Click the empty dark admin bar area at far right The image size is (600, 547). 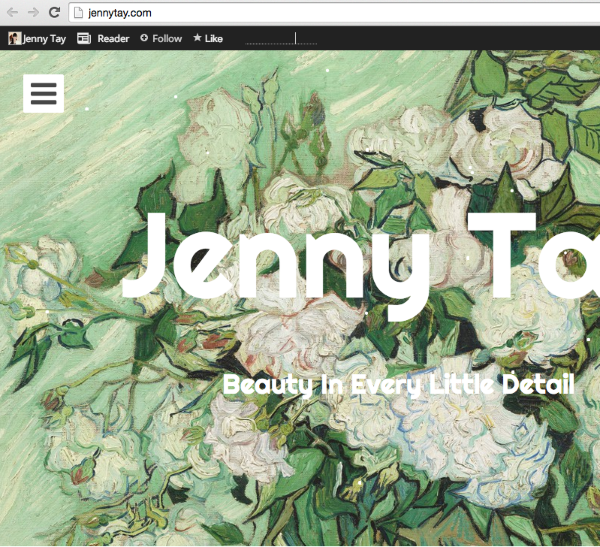(500, 38)
